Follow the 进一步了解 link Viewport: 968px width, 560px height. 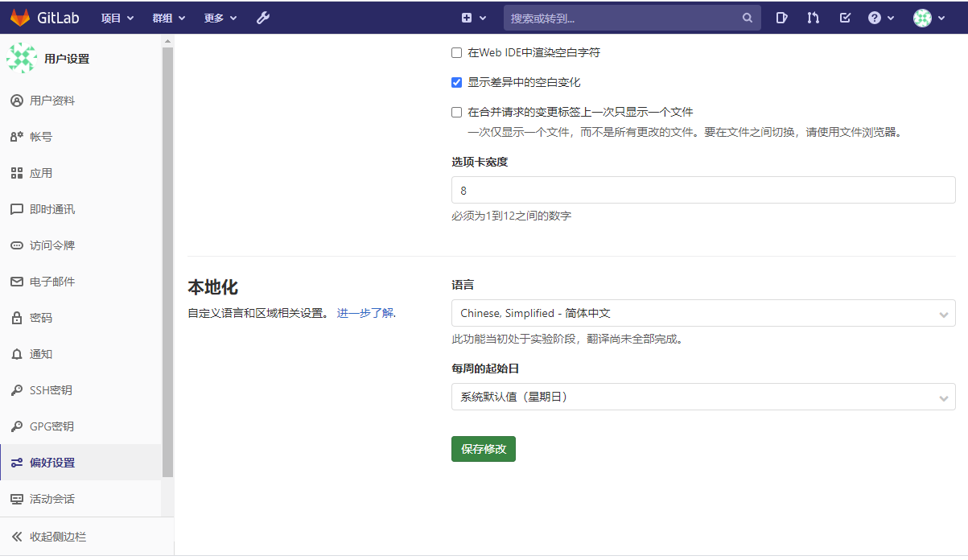pyautogui.click(x=365, y=313)
